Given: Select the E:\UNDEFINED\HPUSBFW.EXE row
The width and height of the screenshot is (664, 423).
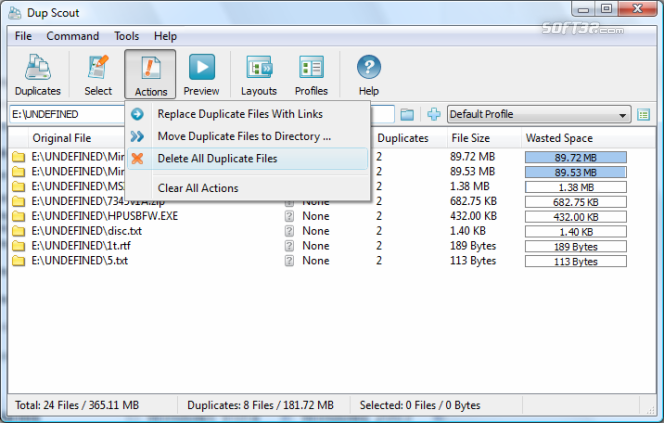Looking at the screenshot, I should pyautogui.click(x=332, y=216).
